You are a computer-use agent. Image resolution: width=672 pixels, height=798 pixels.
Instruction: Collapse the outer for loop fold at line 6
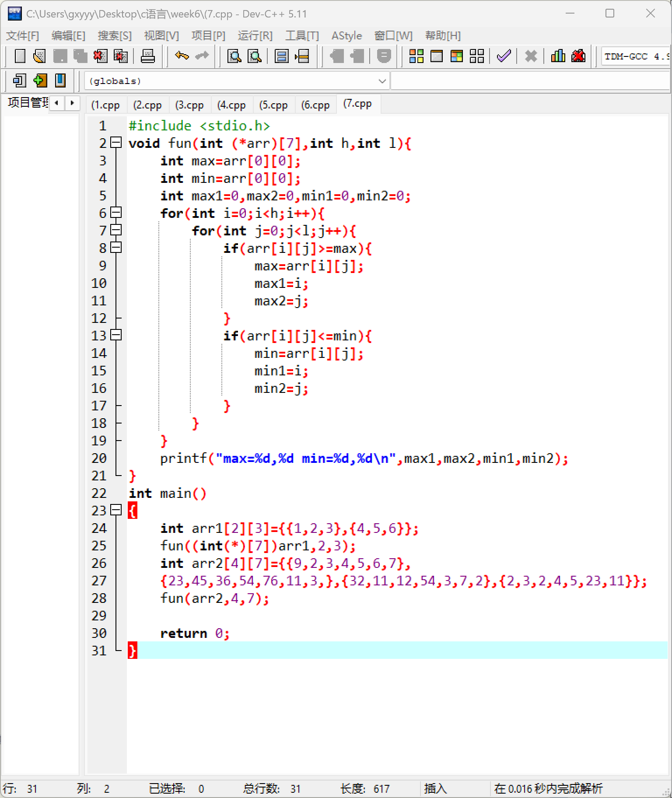(115, 213)
